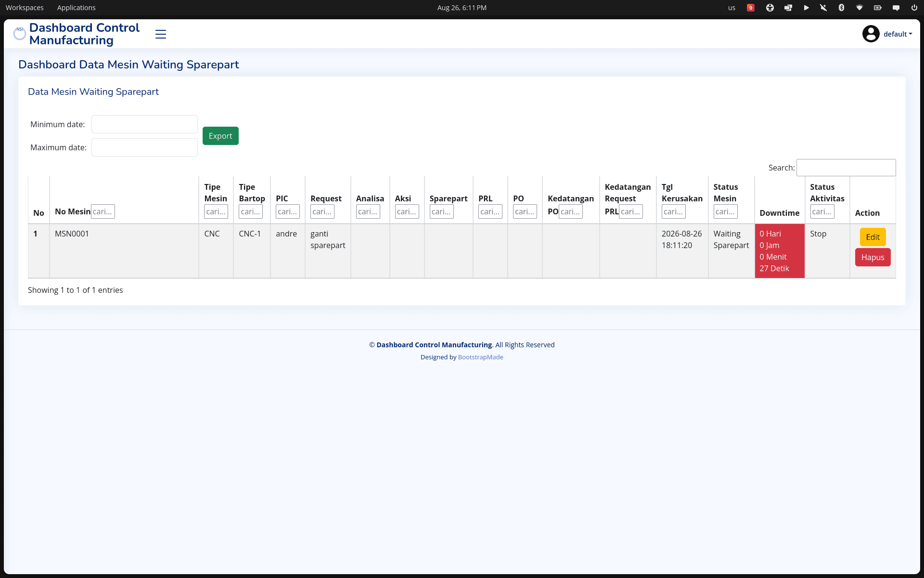The image size is (924, 578).
Task: Click the Request column filter input
Action: (x=322, y=211)
